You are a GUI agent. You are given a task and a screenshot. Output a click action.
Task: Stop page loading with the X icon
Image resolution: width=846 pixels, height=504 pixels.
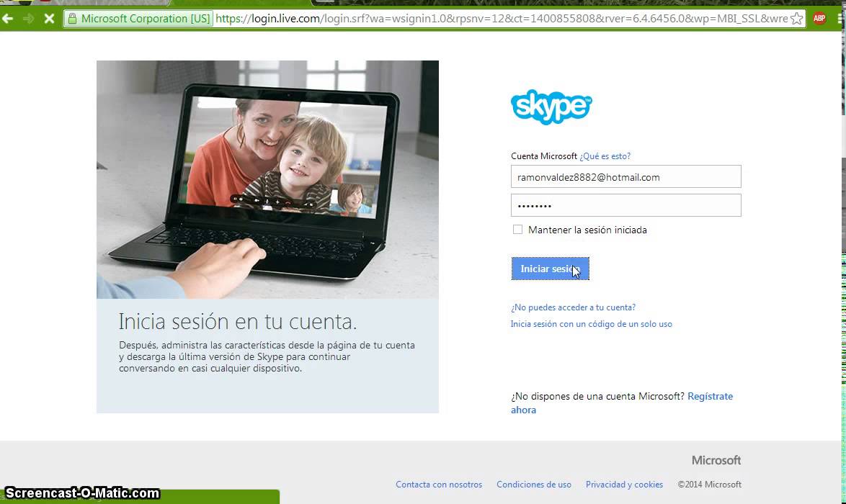click(49, 19)
